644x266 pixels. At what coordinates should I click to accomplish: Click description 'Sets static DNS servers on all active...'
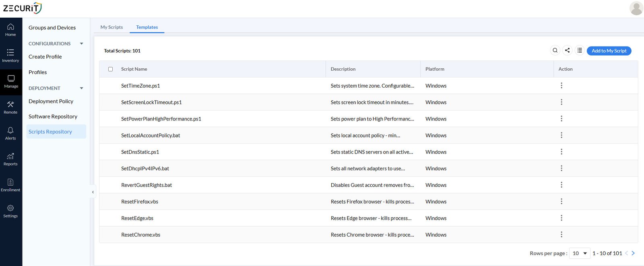coord(372,152)
